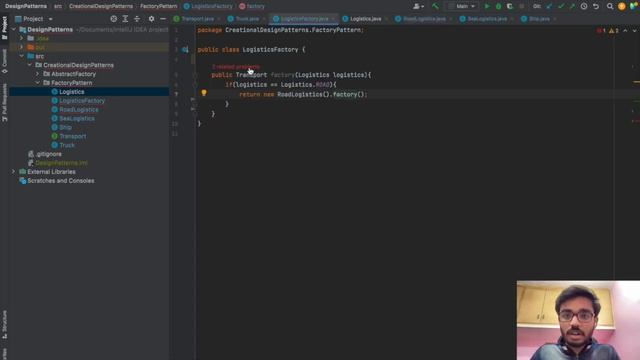
Task: Click the orange IDE updates icon
Action: [x=622, y=6]
